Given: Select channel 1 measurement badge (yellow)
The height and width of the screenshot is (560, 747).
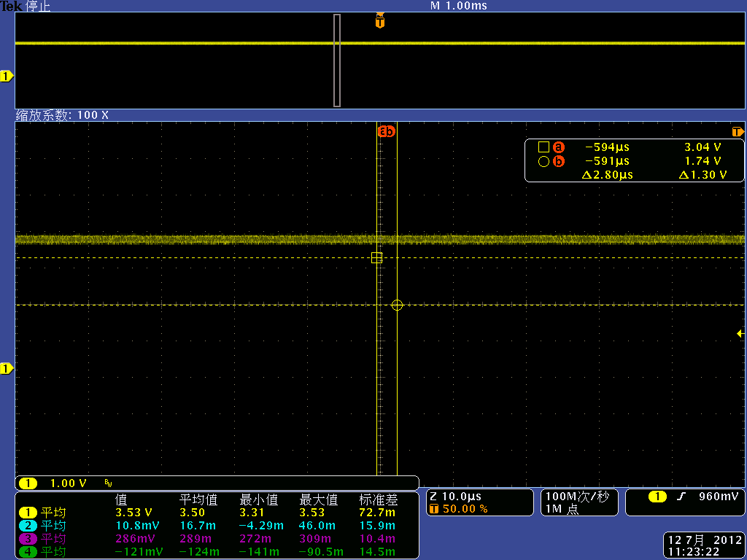Looking at the screenshot, I should click(x=28, y=513).
